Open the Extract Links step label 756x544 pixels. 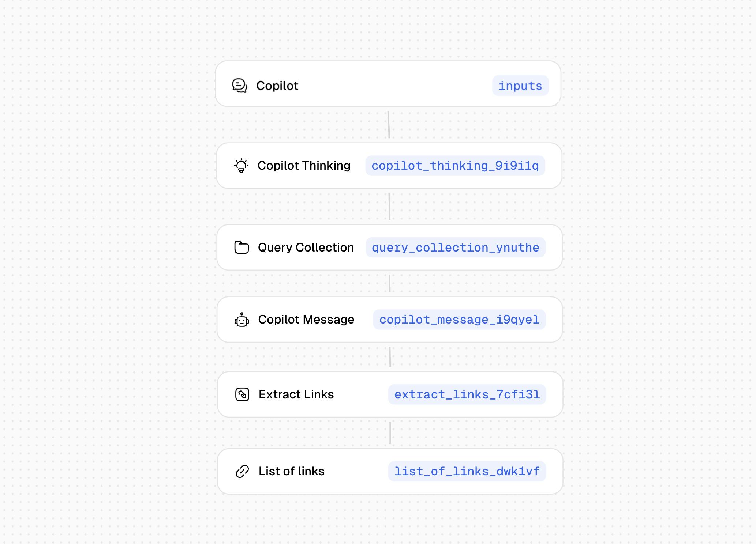pos(296,394)
